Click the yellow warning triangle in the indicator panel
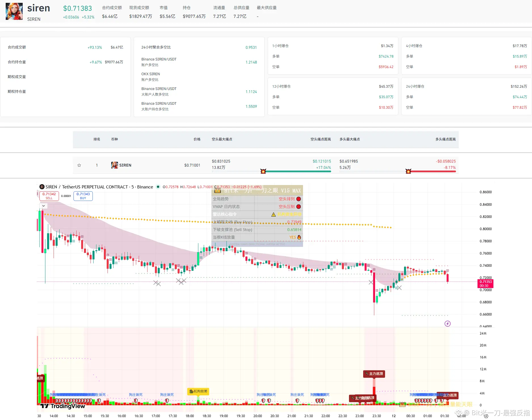The height and width of the screenshot is (420, 532). coord(274,215)
